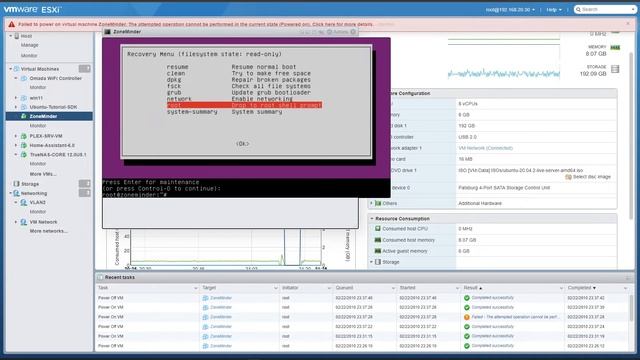This screenshot has height=360, width=640.
Task: Click the ZoneMinder console window title icon
Action: (x=108, y=31)
